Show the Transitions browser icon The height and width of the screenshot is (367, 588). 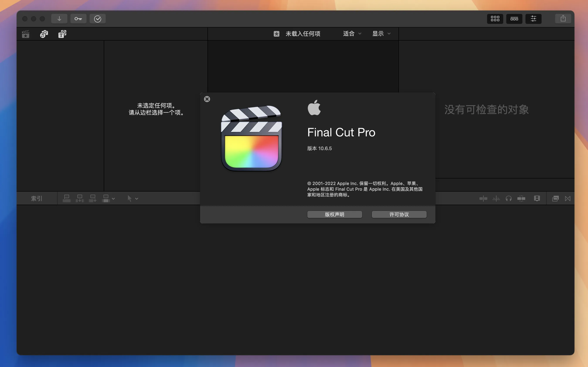568,199
